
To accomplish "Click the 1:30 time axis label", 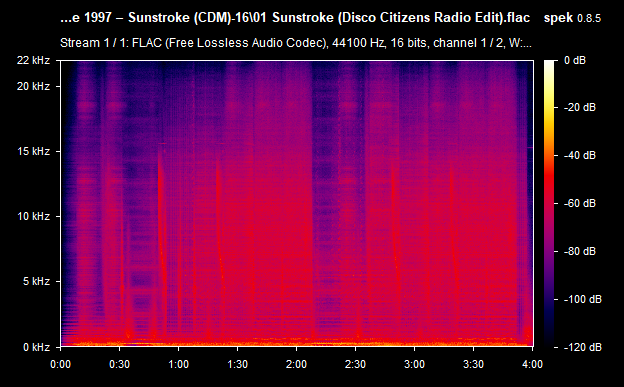I will coord(238,364).
